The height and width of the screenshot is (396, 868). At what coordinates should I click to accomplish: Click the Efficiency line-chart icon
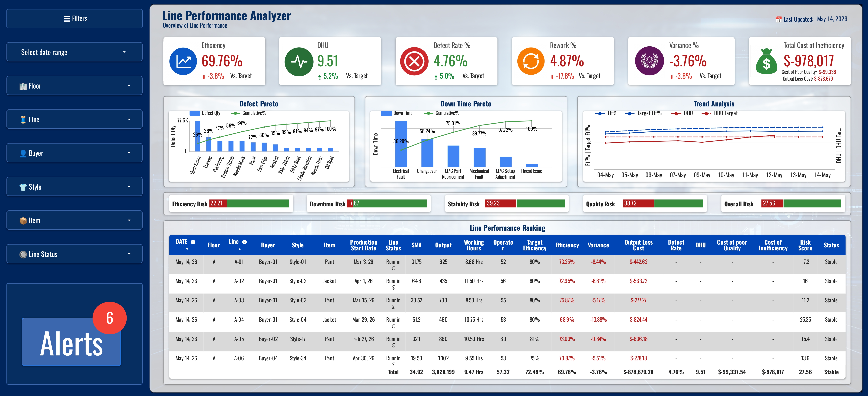pyautogui.click(x=183, y=61)
